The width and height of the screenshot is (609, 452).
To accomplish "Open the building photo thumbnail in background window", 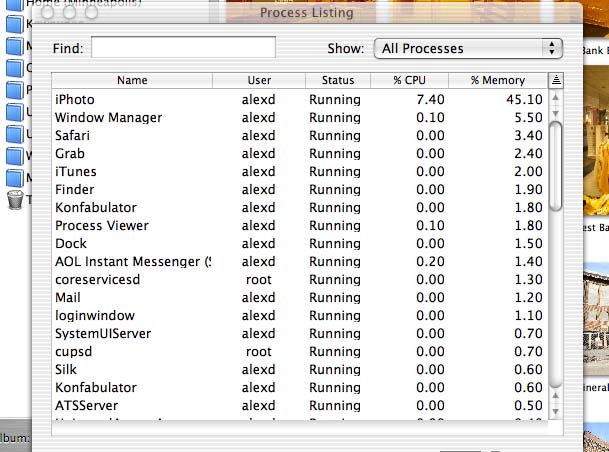I will pyautogui.click(x=596, y=319).
